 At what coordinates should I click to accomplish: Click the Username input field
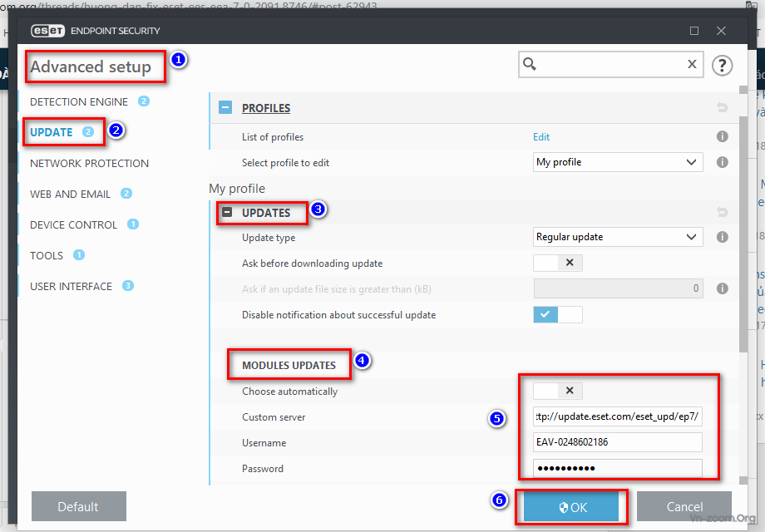[x=618, y=442]
